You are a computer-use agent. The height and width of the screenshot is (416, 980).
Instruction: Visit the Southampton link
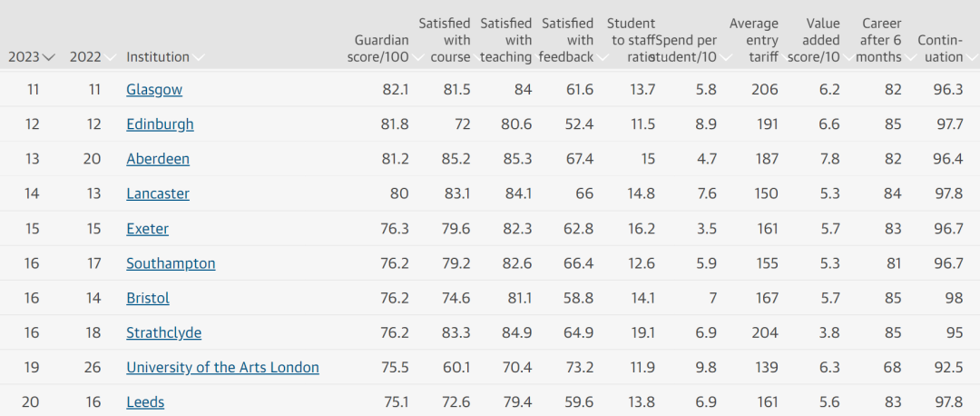click(x=171, y=263)
